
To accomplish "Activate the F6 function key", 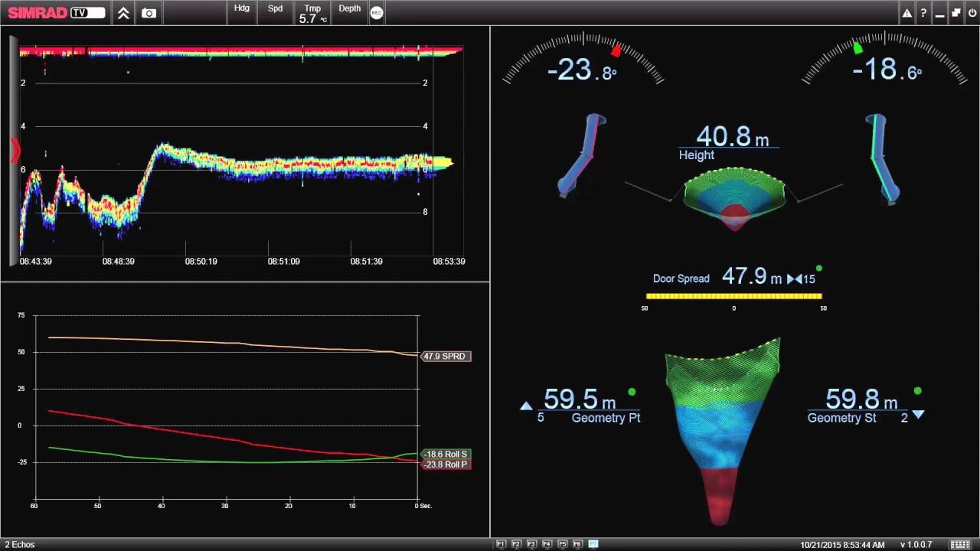I will click(577, 543).
